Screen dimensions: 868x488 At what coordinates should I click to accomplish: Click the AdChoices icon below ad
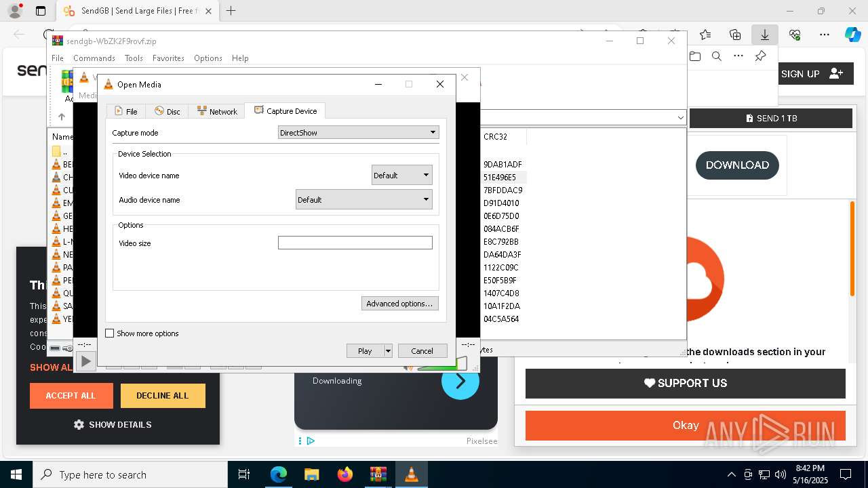[x=311, y=441]
